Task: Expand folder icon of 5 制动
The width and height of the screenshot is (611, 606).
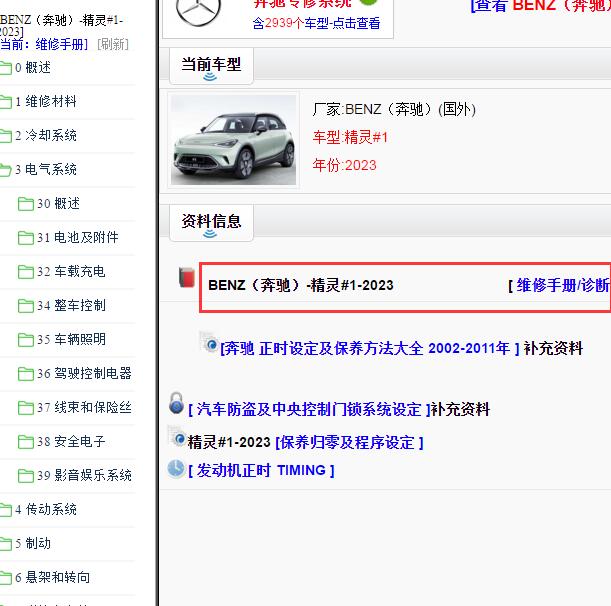Action: 5,544
